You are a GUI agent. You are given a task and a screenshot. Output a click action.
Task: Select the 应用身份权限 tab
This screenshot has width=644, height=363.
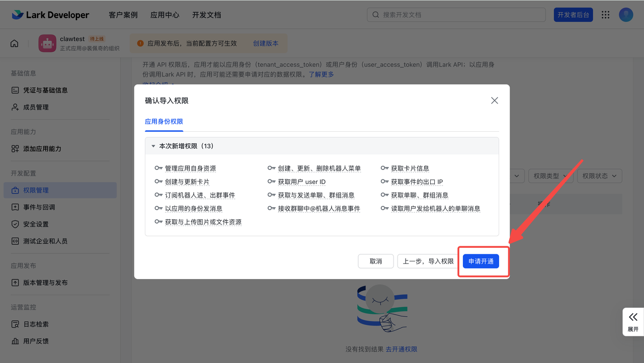[x=164, y=122]
